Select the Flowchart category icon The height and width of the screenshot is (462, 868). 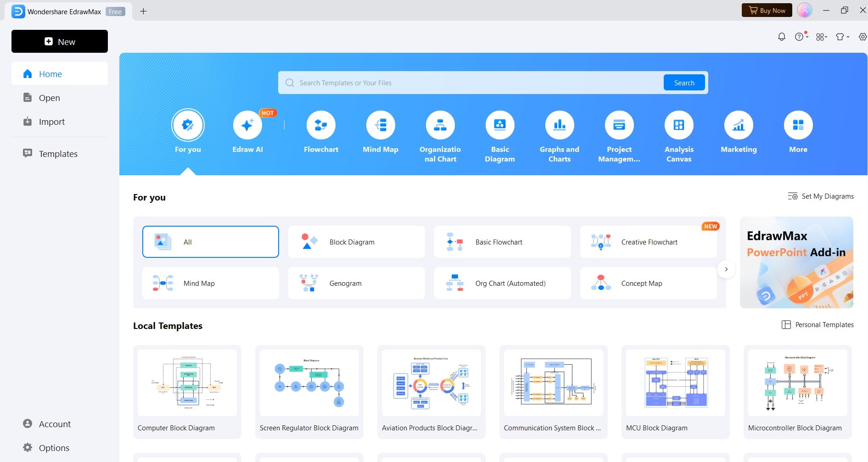321,125
